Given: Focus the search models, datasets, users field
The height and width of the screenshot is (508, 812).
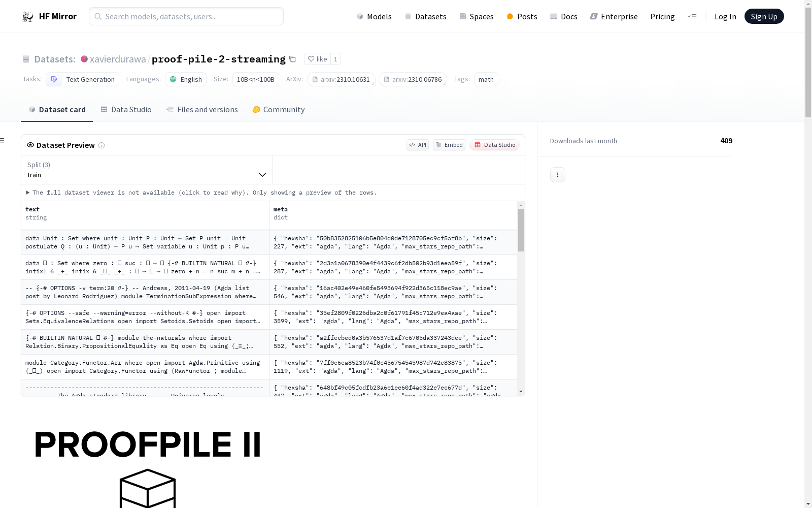Looking at the screenshot, I should (x=186, y=16).
